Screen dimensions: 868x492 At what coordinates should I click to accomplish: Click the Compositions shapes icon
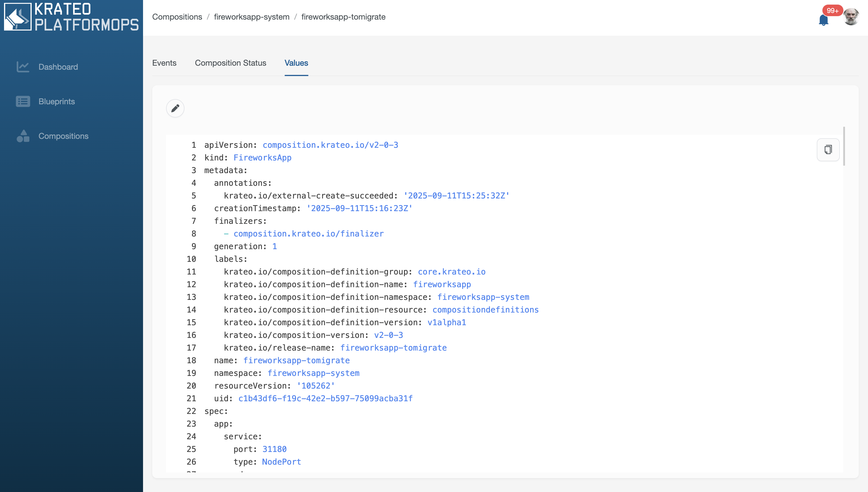click(23, 136)
